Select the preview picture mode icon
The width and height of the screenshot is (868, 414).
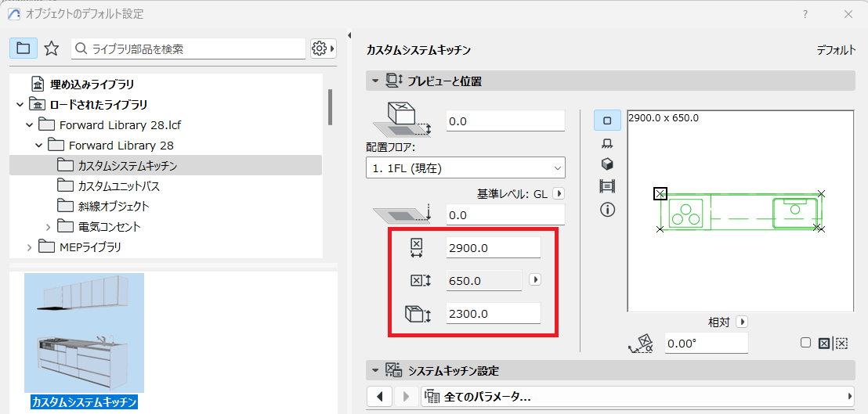[607, 187]
